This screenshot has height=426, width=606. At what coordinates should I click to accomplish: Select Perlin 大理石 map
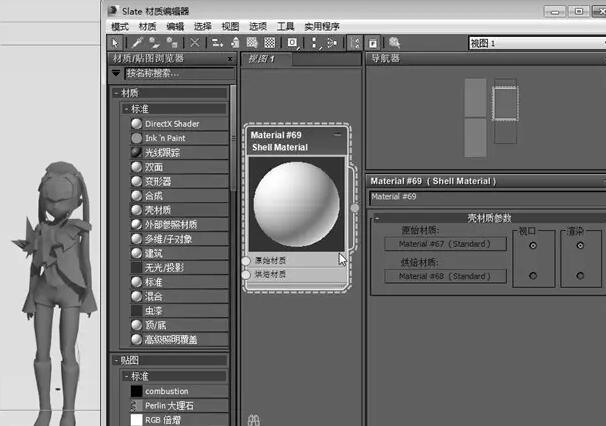point(179,406)
